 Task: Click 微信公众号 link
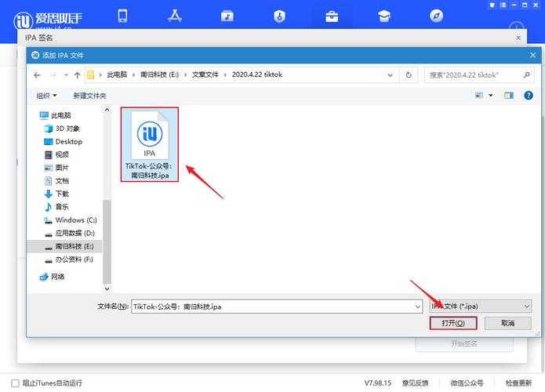467,383
